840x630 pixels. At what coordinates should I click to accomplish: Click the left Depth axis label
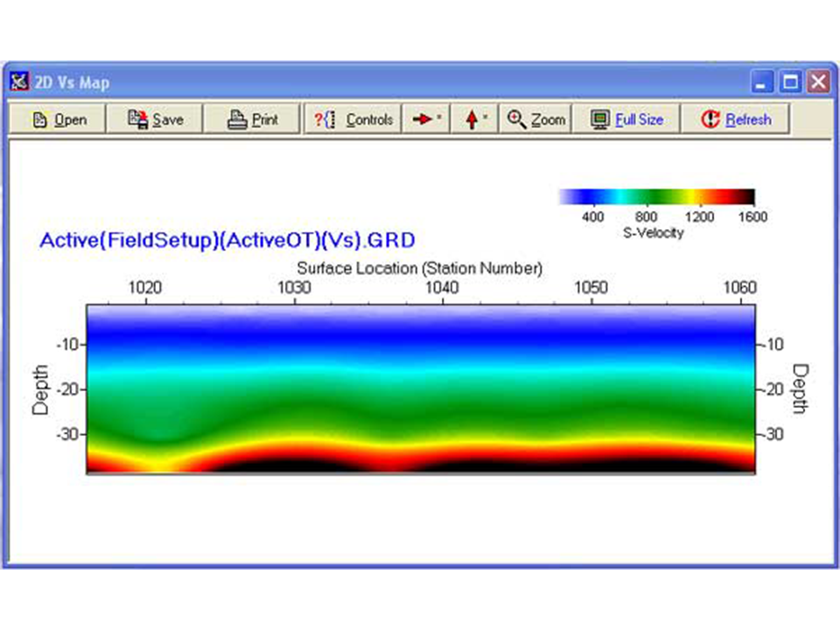coord(41,390)
